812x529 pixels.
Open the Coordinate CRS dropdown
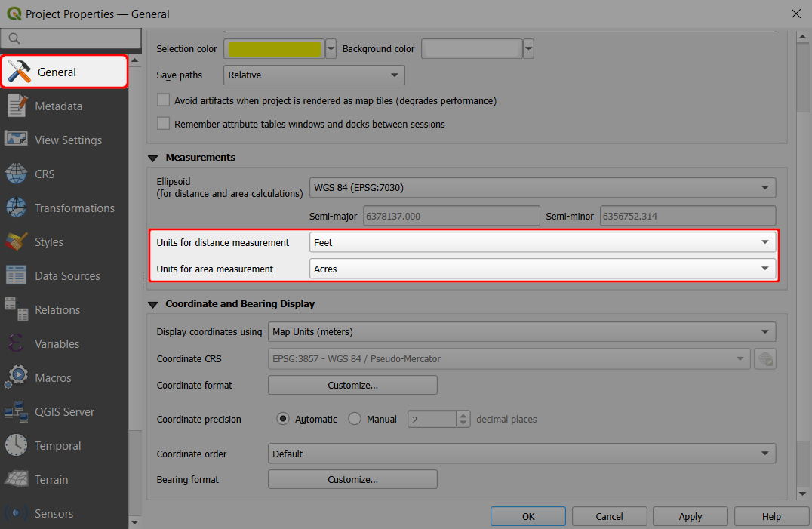[x=509, y=358]
